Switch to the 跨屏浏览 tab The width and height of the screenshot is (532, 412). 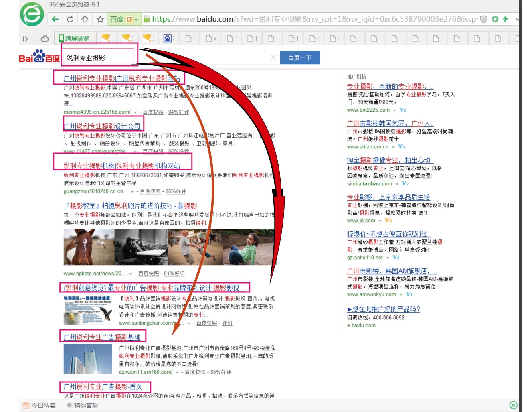coord(75,38)
